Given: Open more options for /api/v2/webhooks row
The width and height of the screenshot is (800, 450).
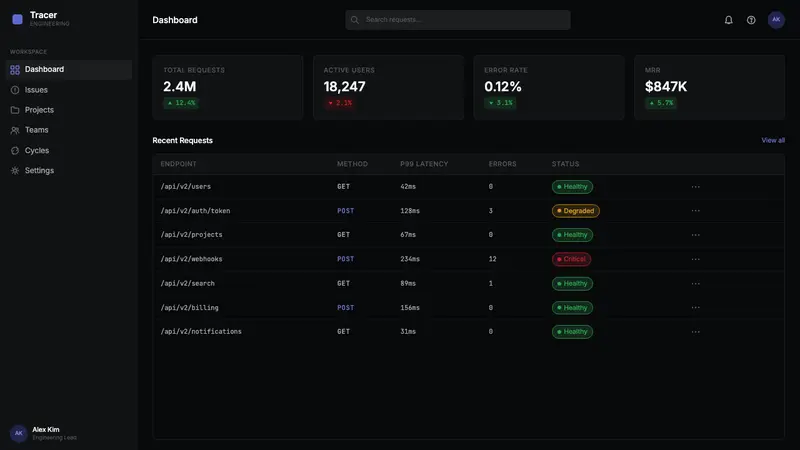Looking at the screenshot, I should point(695,259).
